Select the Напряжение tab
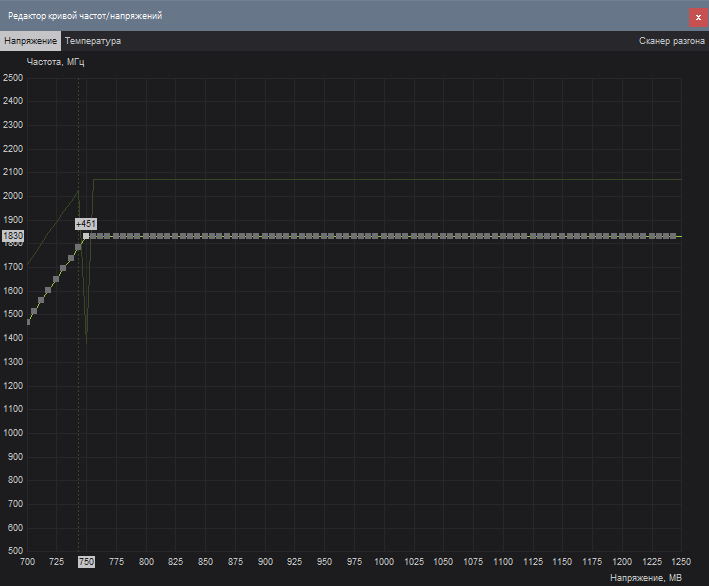This screenshot has width=709, height=586. tap(30, 41)
